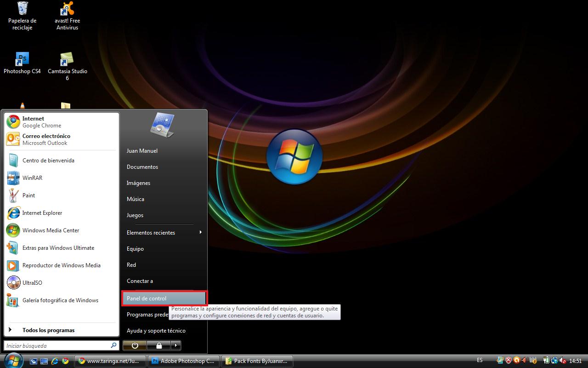
Task: Open Camtasia Studio 6 desktop shortcut
Action: [67, 67]
